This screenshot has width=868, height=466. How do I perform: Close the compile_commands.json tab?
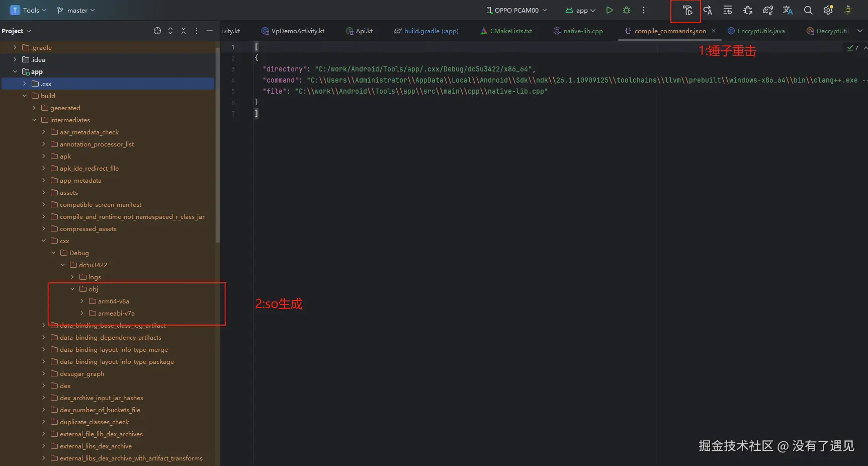pos(714,31)
